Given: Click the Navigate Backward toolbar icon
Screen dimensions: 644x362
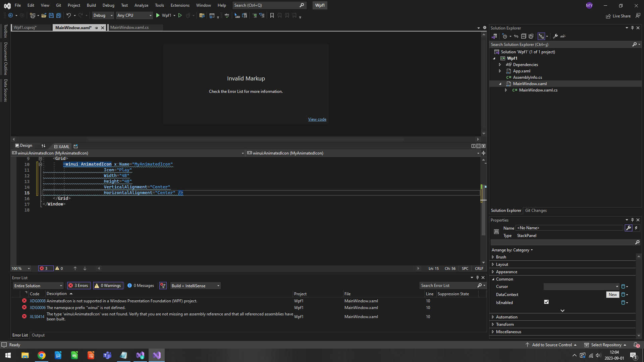Looking at the screenshot, I should [x=10, y=15].
